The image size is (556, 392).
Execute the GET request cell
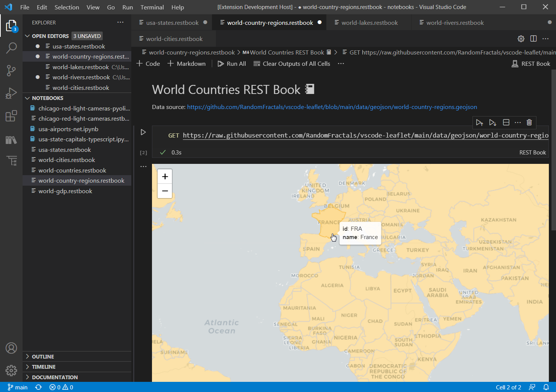(x=143, y=132)
